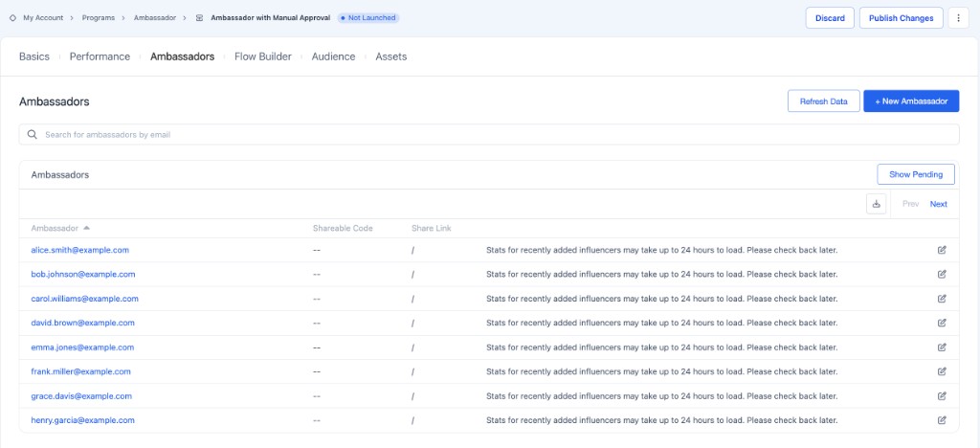Open bob.johnson@example.com ambassador link

click(x=83, y=275)
